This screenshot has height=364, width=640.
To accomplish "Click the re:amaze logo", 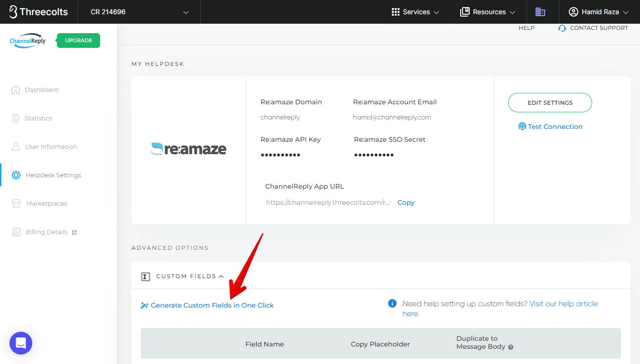I will [x=188, y=149].
